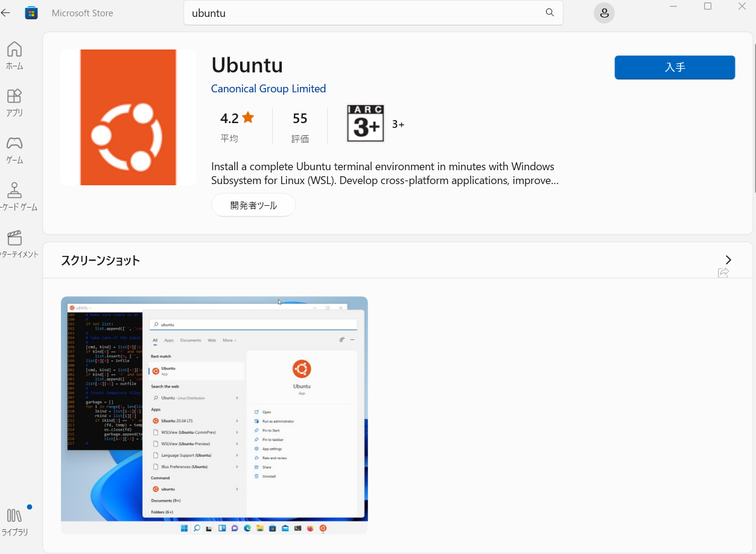756x554 pixels.
Task: Click the Microsoft Store title text
Action: 82,13
